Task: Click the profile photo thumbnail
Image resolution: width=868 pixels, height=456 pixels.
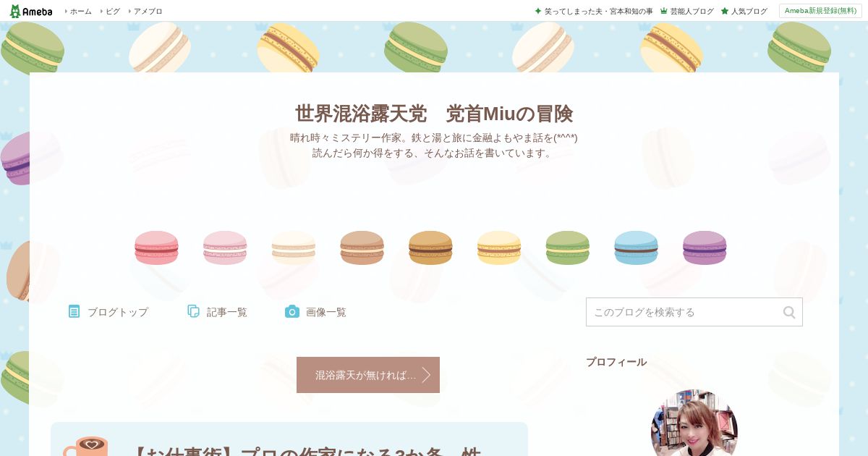Action: [694, 423]
